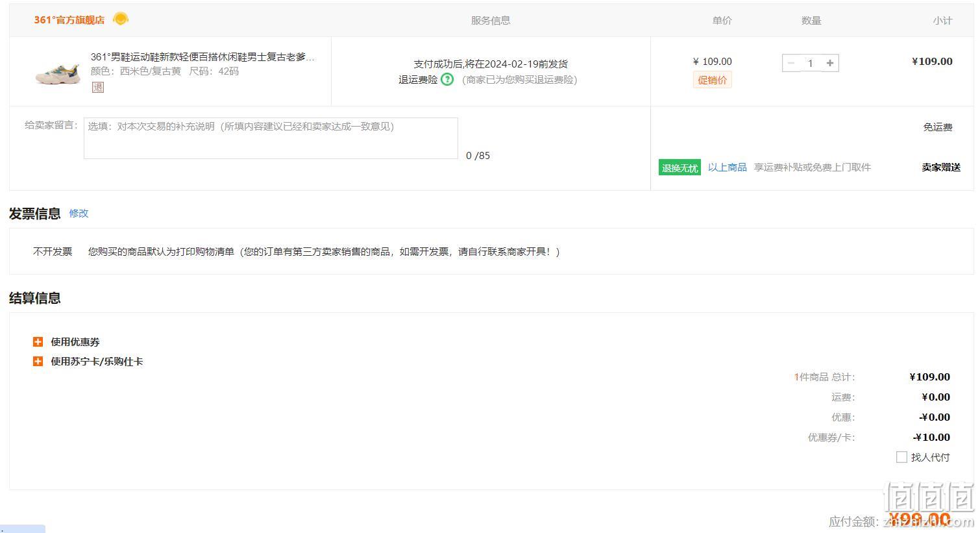Viewport: 980px width, 533px height.
Task: Click the green 退换无忧 badge
Action: (680, 168)
